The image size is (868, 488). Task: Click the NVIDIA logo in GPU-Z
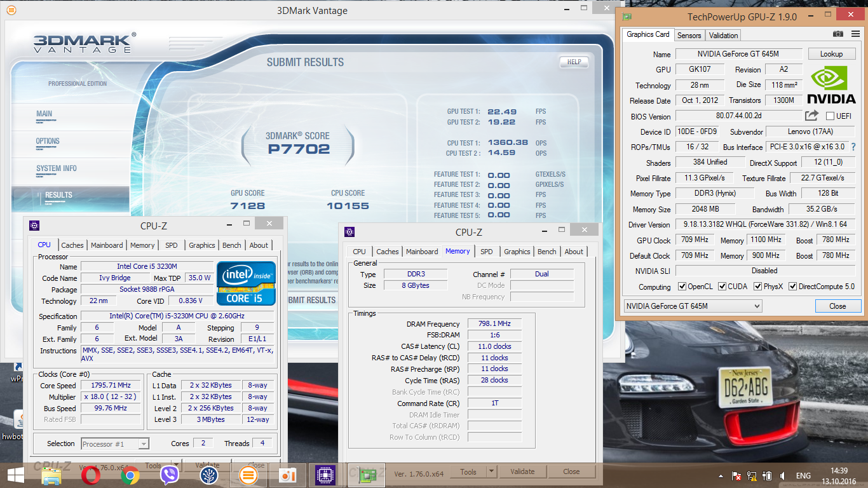coord(831,85)
